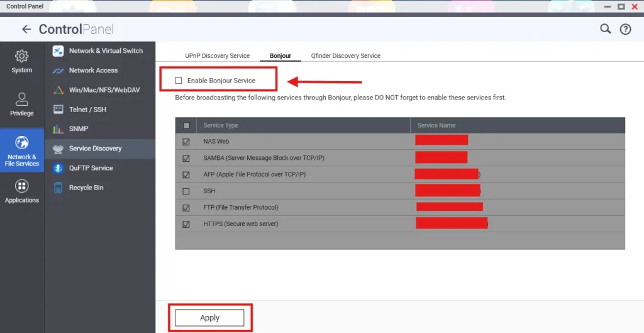Viewport: 644px width, 333px height.
Task: Click the SNMP bar chart icon
Action: click(58, 128)
